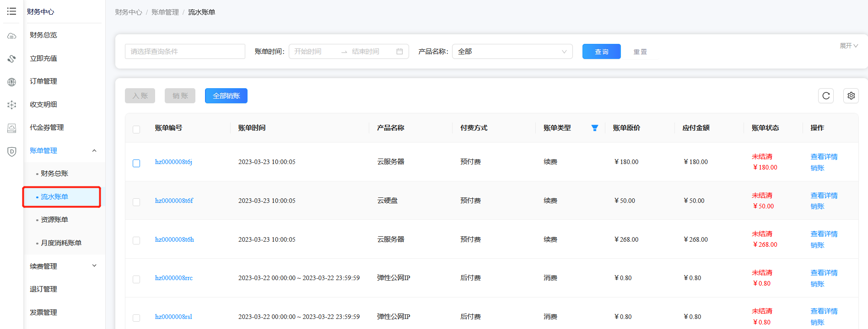Refresh the bill table

pyautogui.click(x=826, y=96)
